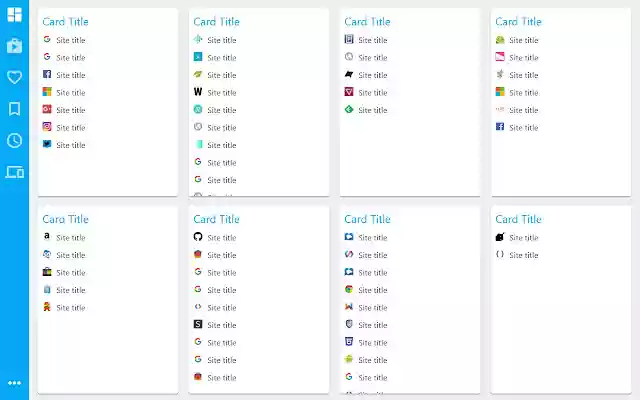Open the curly braces site link
Screen dimensions: 640x400
(x=523, y=255)
